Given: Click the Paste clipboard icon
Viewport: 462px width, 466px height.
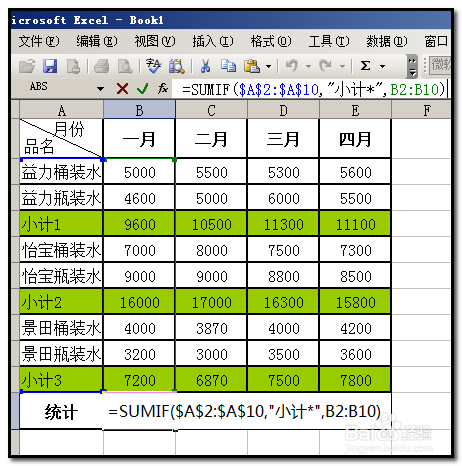Looking at the screenshot, I should (252, 66).
